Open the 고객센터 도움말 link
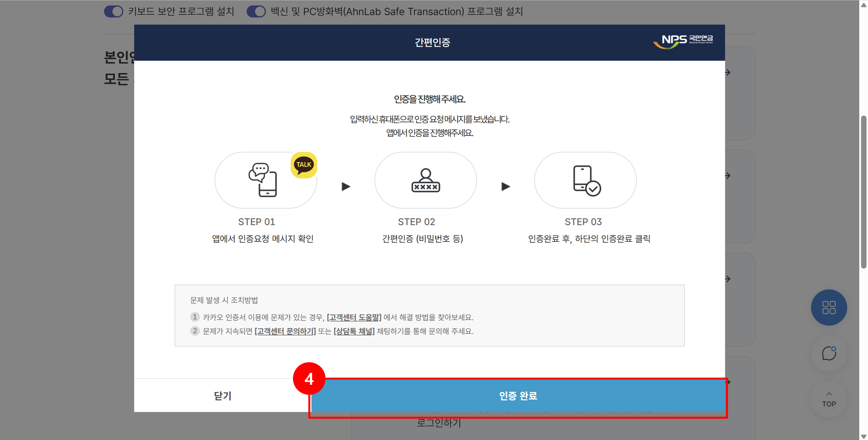Viewport: 868px width, 440px height. pyautogui.click(x=354, y=317)
